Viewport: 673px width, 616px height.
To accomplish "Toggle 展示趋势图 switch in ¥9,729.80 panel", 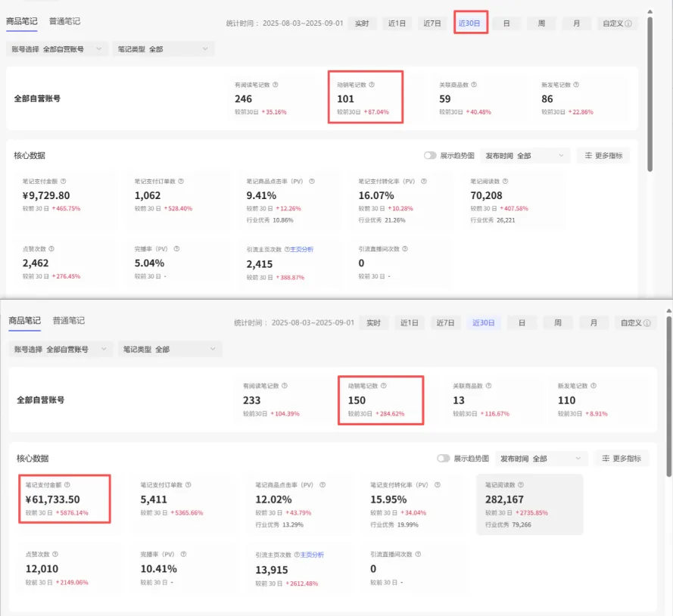I will click(430, 156).
